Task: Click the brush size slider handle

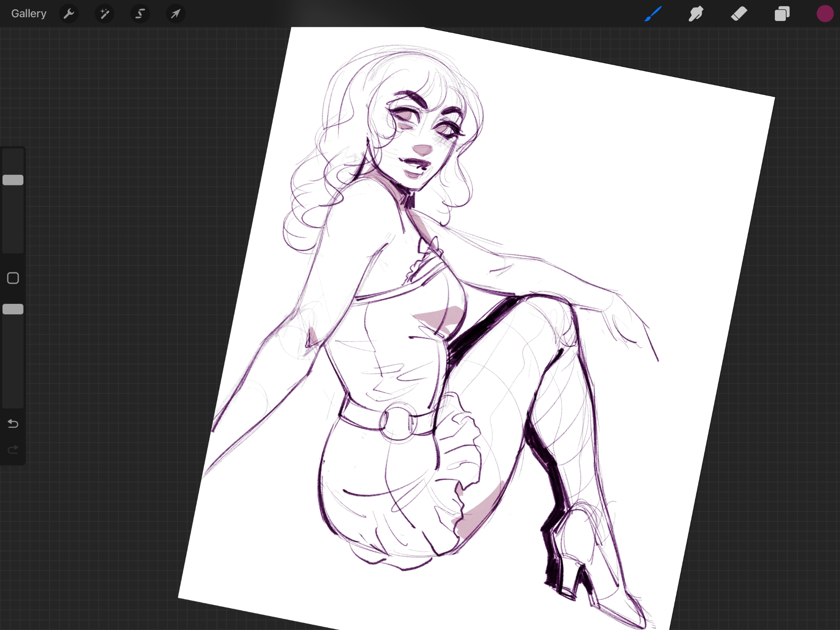Action: click(13, 180)
